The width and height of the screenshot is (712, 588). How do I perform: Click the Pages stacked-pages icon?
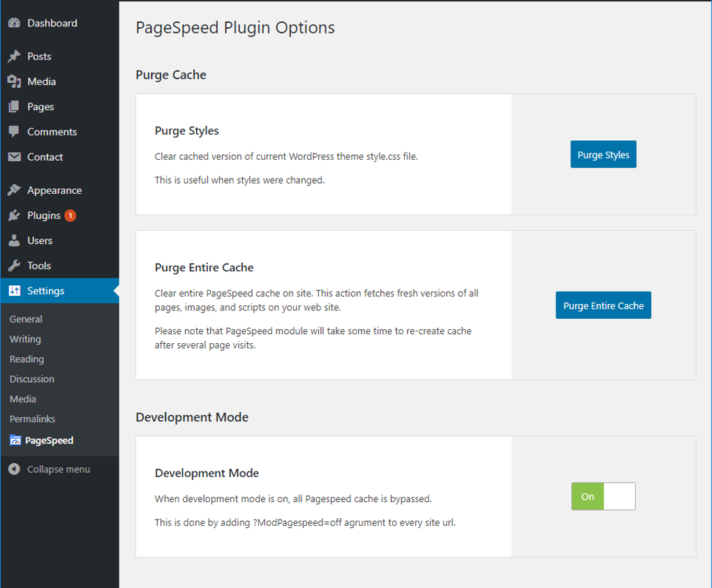tap(14, 106)
